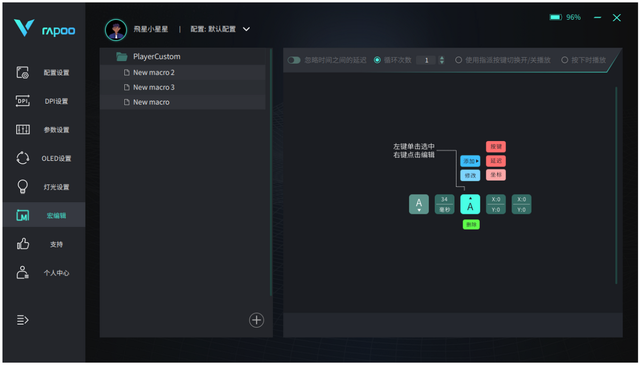Decrease loop count with the down arrow
Viewport: 640px width, 365px height.
(x=442, y=62)
